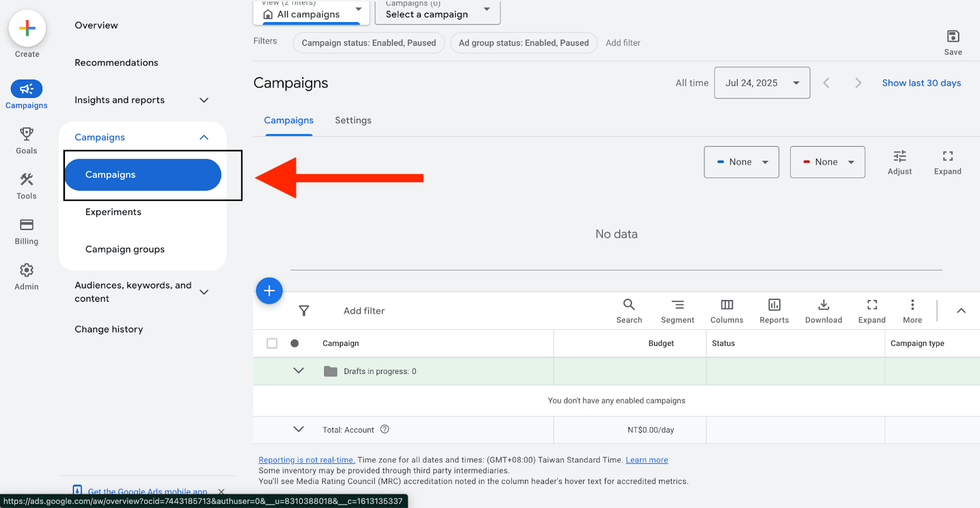Image resolution: width=980 pixels, height=508 pixels.
Task: Expand Insights and reports section
Action: coord(204,100)
